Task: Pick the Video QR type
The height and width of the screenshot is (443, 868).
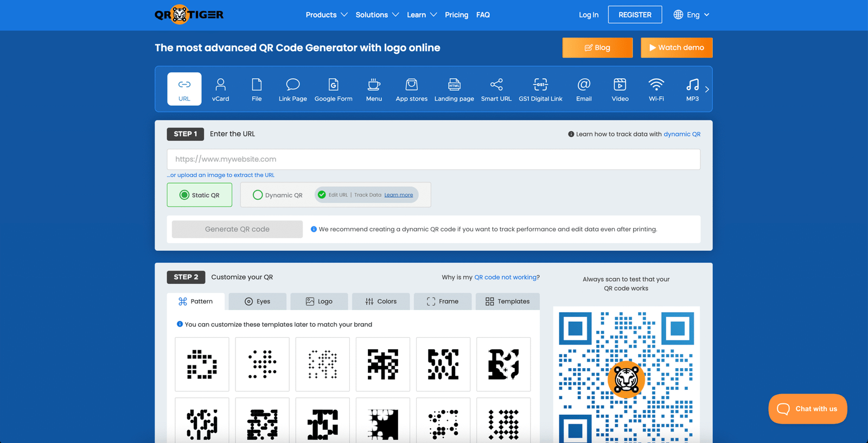Action: (x=620, y=89)
